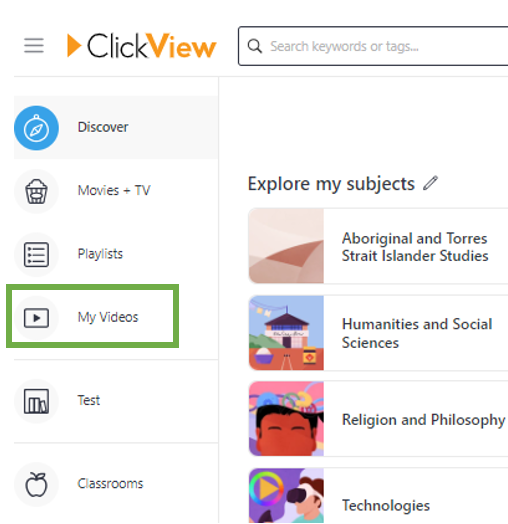Viewport: 508px width, 524px height.
Task: Select the Classrooms menu label
Action: (110, 484)
